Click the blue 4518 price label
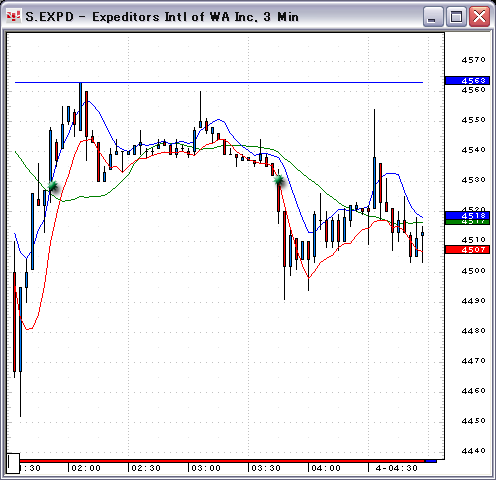The image size is (496, 480). 468,216
